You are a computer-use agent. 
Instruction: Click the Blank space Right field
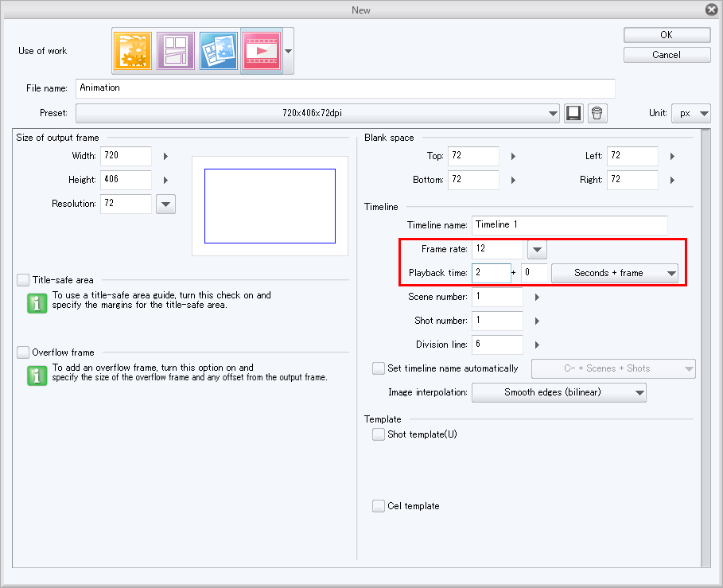tap(632, 179)
